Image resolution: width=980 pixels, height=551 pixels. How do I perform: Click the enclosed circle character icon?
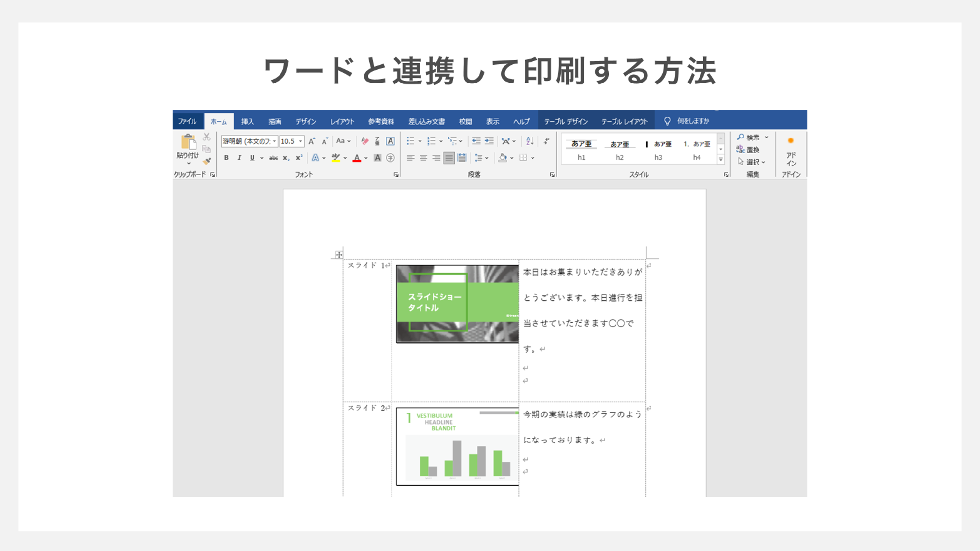(391, 158)
